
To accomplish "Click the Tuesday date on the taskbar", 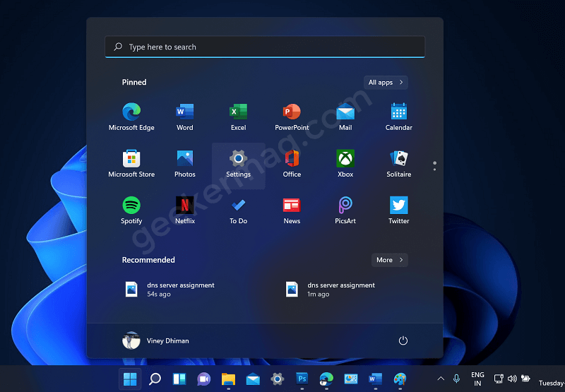I will coord(552,383).
